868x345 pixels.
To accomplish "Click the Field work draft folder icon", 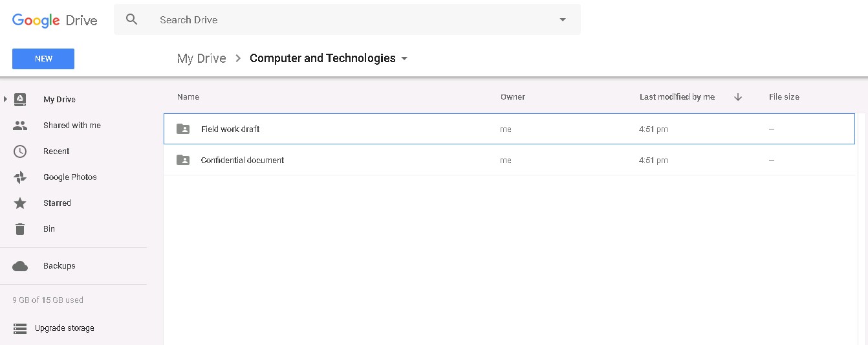I will tap(183, 129).
